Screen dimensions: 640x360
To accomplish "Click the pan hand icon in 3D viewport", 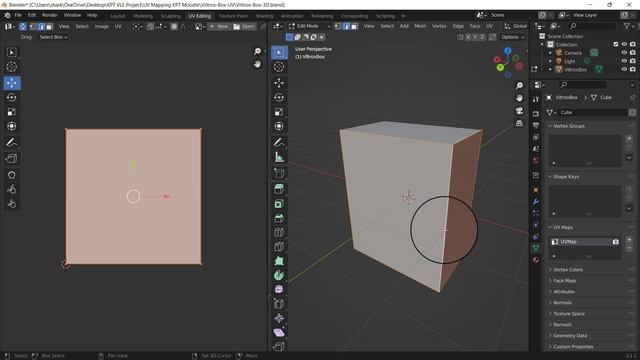I will [x=519, y=98].
